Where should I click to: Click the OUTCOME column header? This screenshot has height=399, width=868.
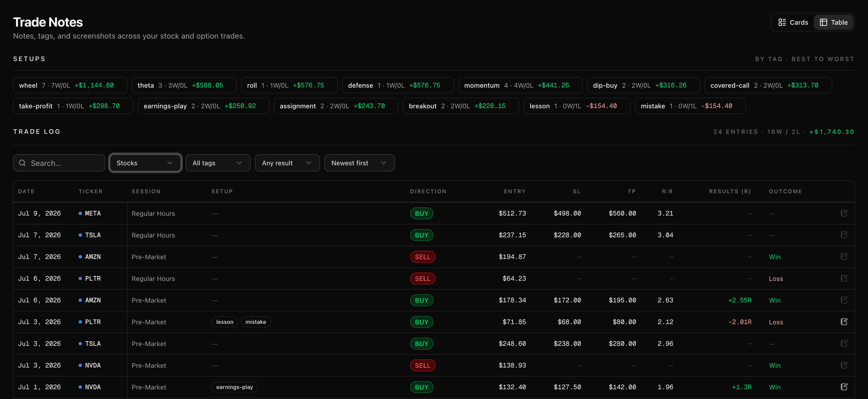pyautogui.click(x=786, y=191)
